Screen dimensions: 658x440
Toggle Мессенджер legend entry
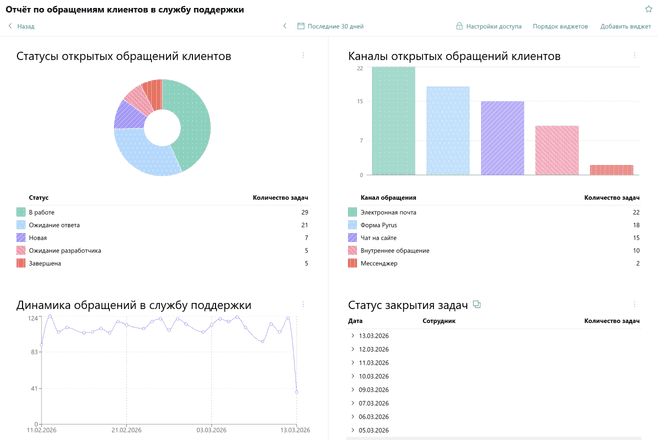pyautogui.click(x=378, y=263)
